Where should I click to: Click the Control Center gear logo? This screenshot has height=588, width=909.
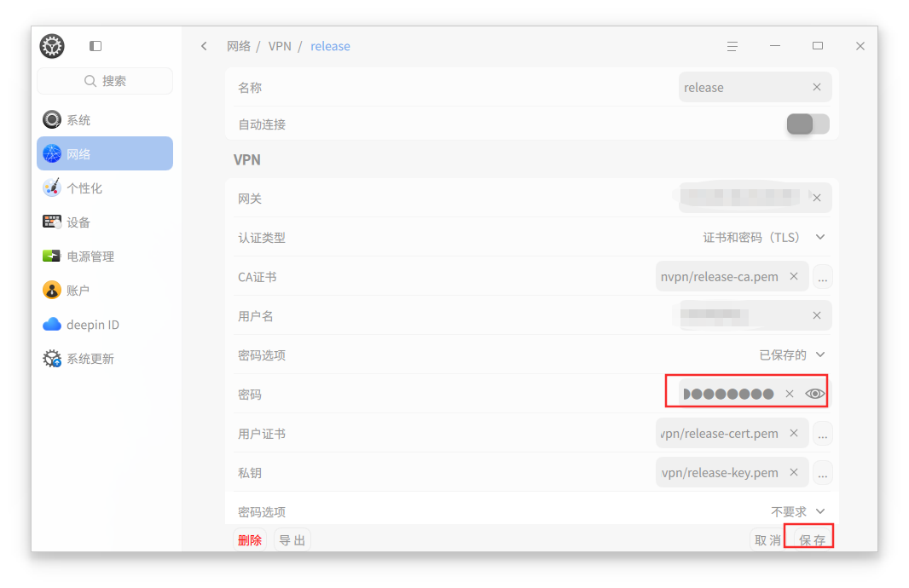[52, 46]
